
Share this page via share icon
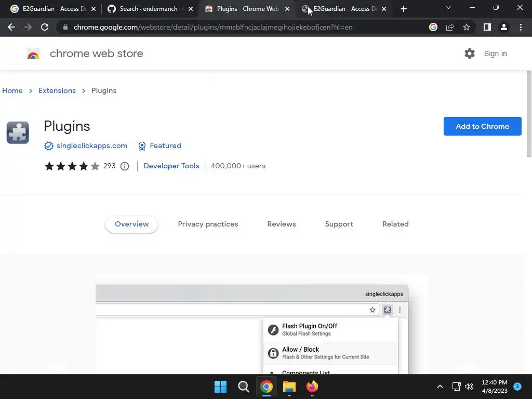450,27
